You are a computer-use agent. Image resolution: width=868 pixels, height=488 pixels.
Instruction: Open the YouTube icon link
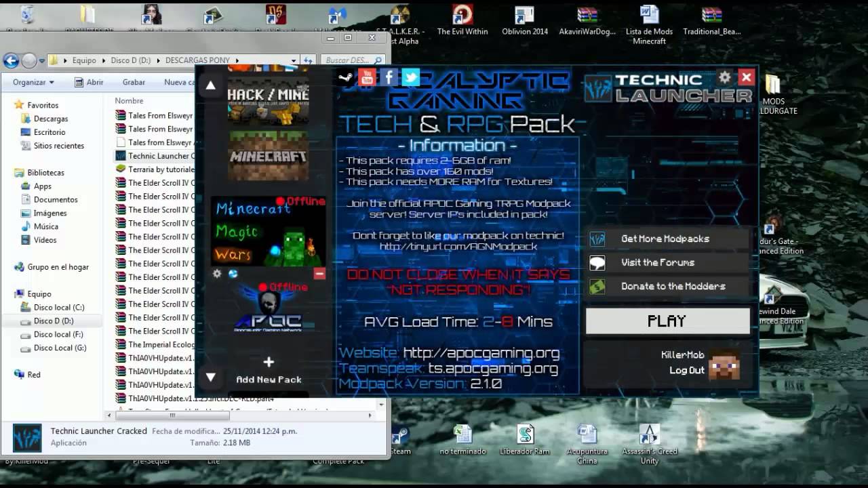point(367,77)
